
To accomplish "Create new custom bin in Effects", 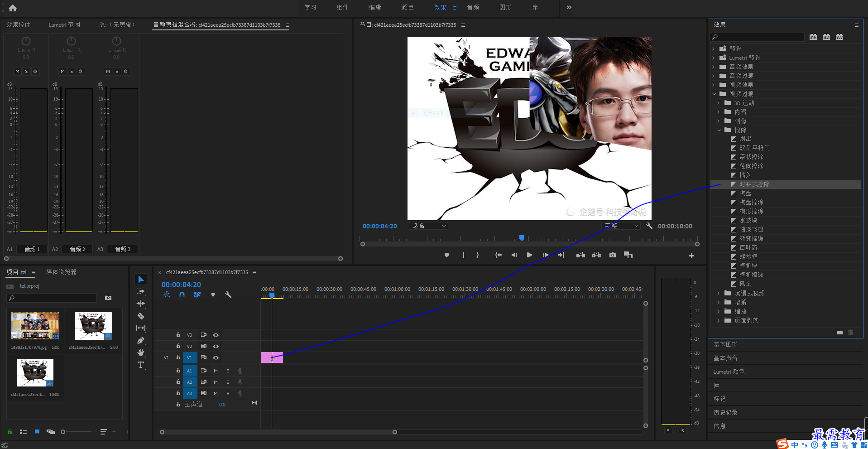I will (x=839, y=332).
